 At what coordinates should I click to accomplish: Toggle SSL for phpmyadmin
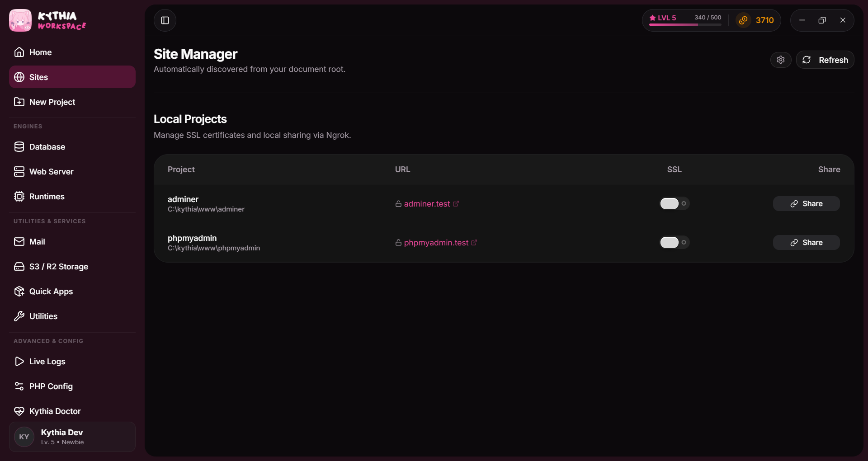coord(675,242)
